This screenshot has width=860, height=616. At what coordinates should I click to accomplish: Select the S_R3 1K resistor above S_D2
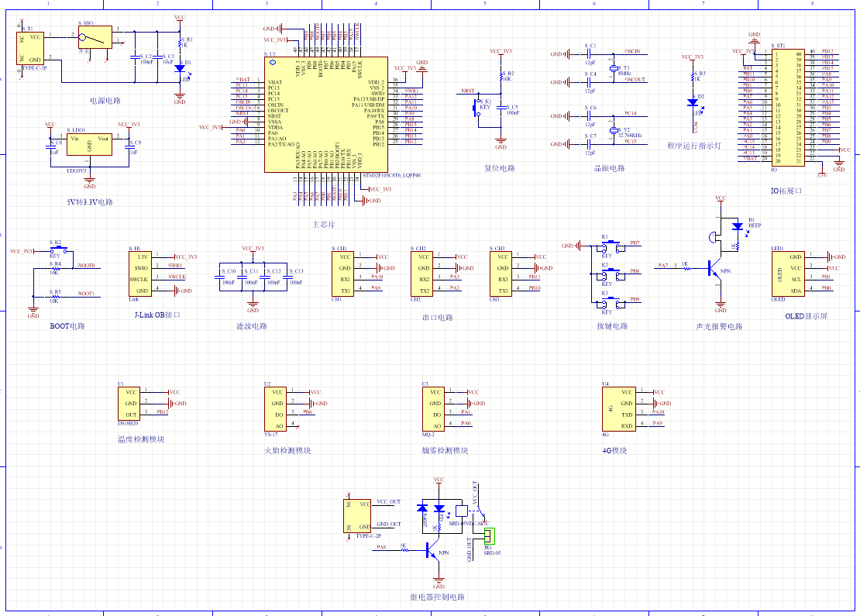coord(693,76)
